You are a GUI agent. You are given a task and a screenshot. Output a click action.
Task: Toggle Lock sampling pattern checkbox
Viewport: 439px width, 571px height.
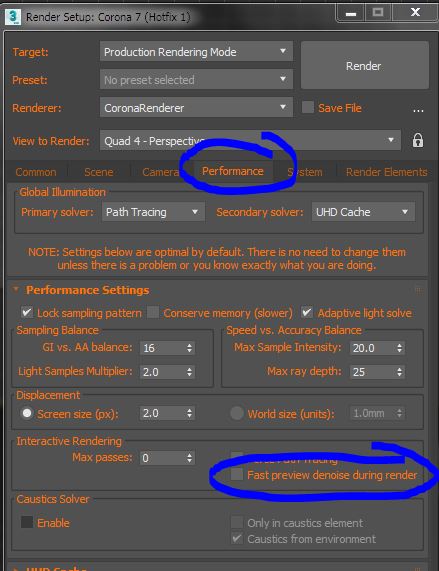27,312
